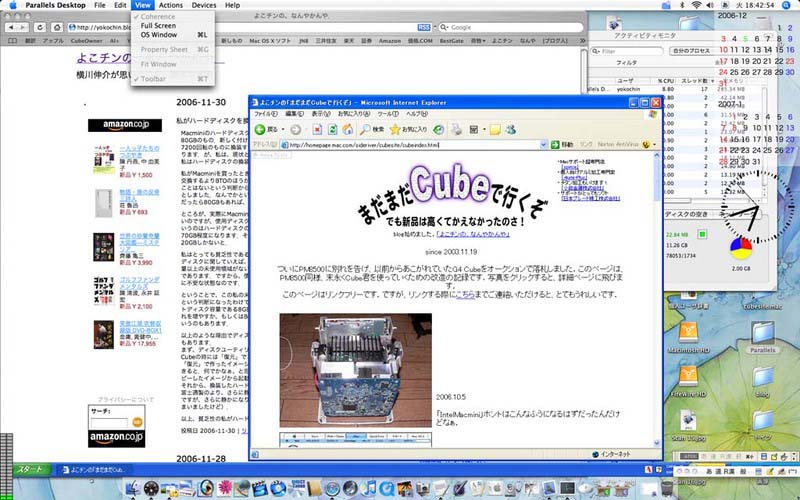Viewport: 800px width, 500px height.
Task: Click the Windows Start (スタート) button
Action: (31, 469)
